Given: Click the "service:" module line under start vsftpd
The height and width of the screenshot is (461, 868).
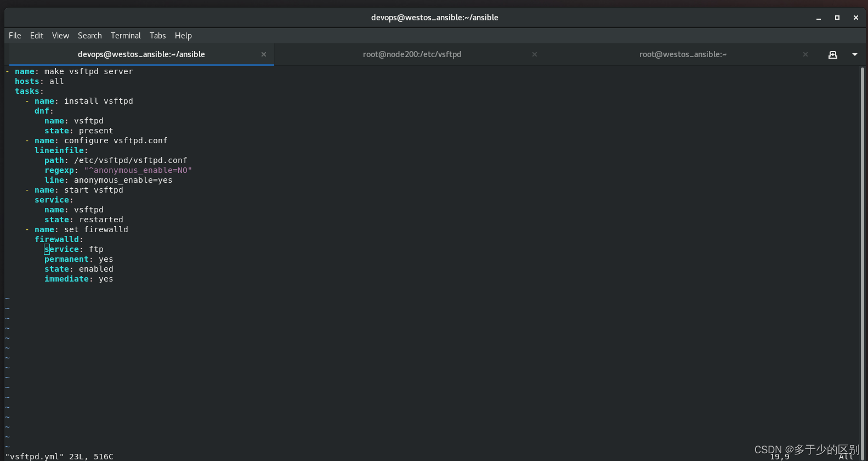Looking at the screenshot, I should (x=54, y=200).
